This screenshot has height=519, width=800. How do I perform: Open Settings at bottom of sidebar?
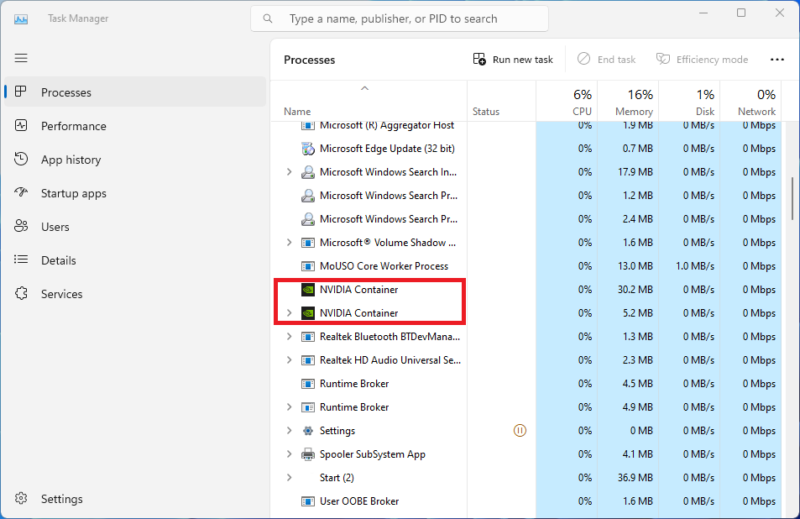[135, 499]
